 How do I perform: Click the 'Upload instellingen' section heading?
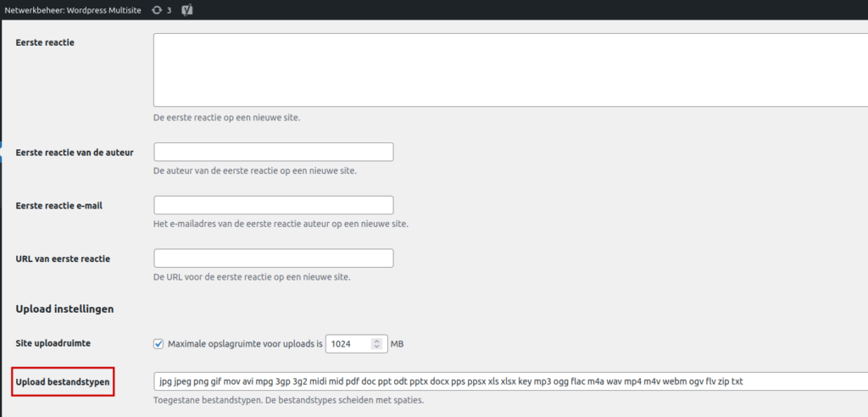coord(64,309)
